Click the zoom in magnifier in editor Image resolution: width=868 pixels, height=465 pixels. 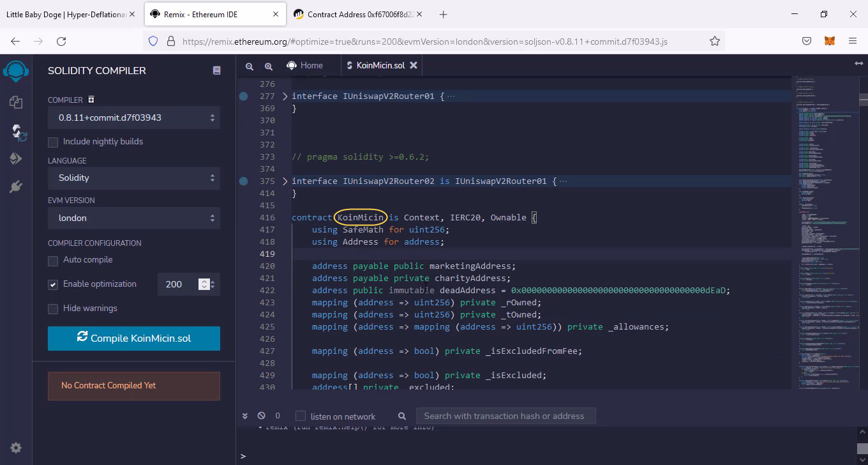point(269,66)
